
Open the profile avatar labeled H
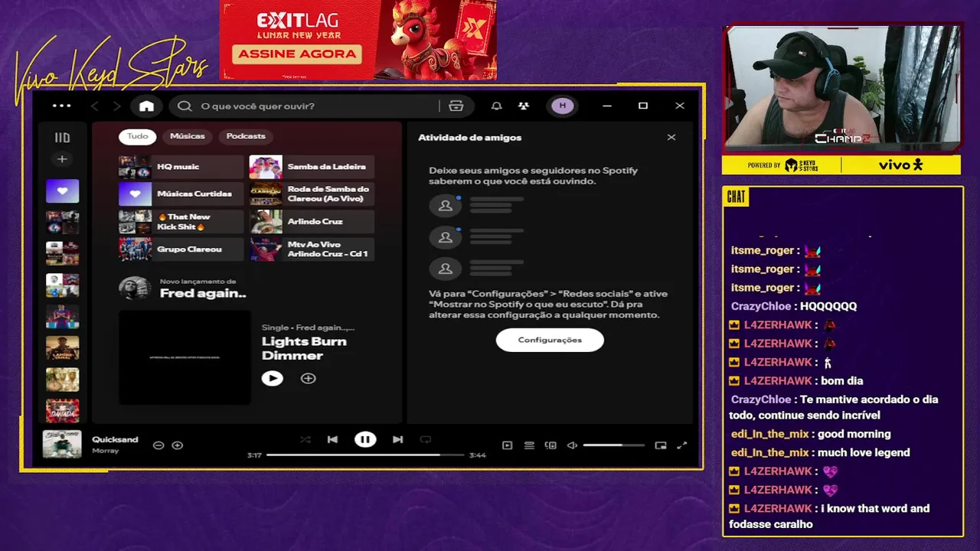click(x=563, y=106)
